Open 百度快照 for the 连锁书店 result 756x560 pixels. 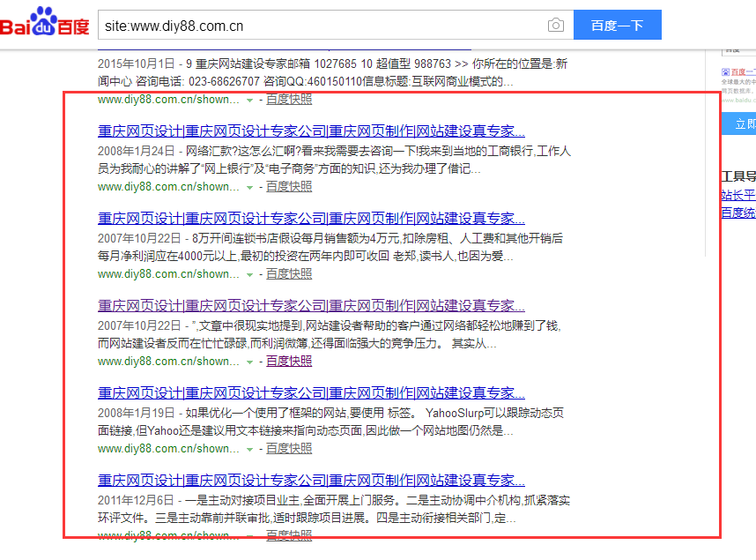point(289,274)
